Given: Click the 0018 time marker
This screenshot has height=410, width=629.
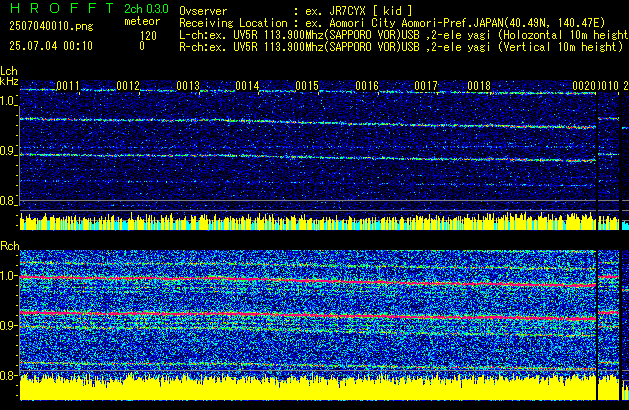Looking at the screenshot, I should (479, 86).
